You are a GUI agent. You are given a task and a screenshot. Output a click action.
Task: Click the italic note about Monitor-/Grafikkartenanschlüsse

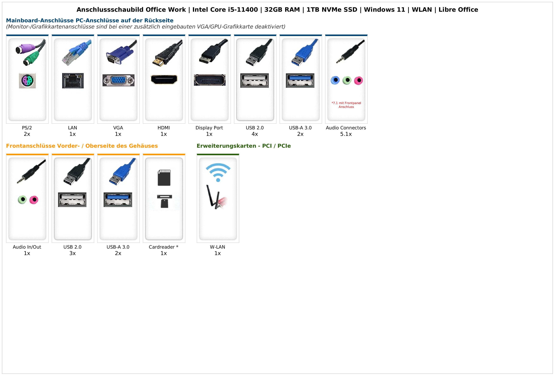146,27
